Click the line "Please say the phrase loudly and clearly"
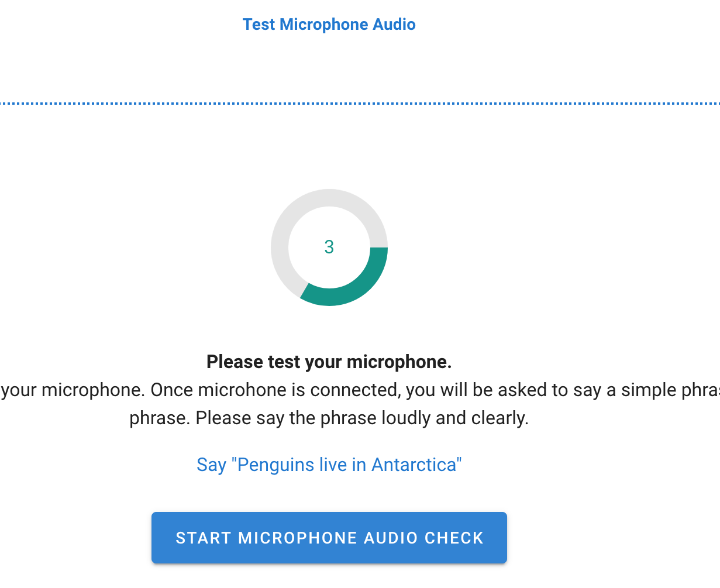Image resolution: width=720 pixels, height=588 pixels. pos(329,418)
